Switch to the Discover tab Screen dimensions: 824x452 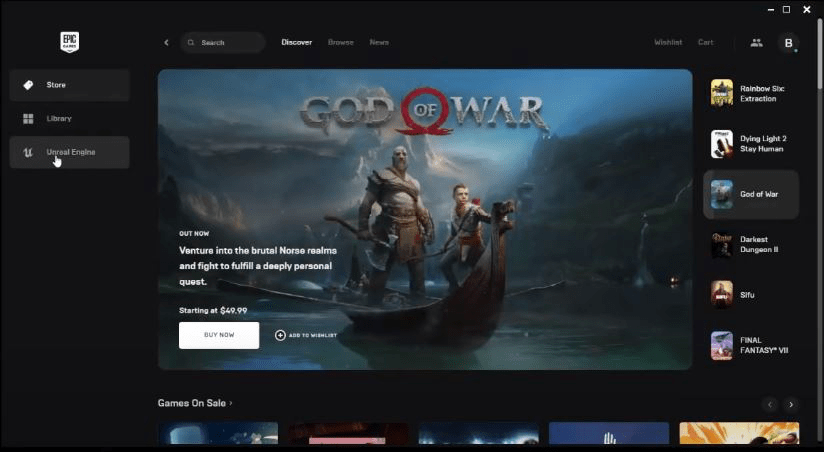click(296, 42)
